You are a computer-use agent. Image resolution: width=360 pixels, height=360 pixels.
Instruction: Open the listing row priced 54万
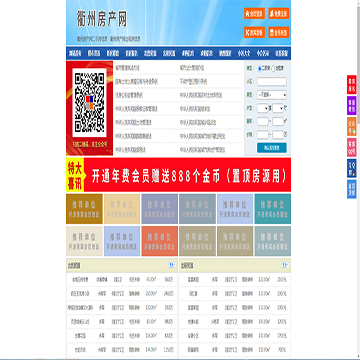point(122,280)
